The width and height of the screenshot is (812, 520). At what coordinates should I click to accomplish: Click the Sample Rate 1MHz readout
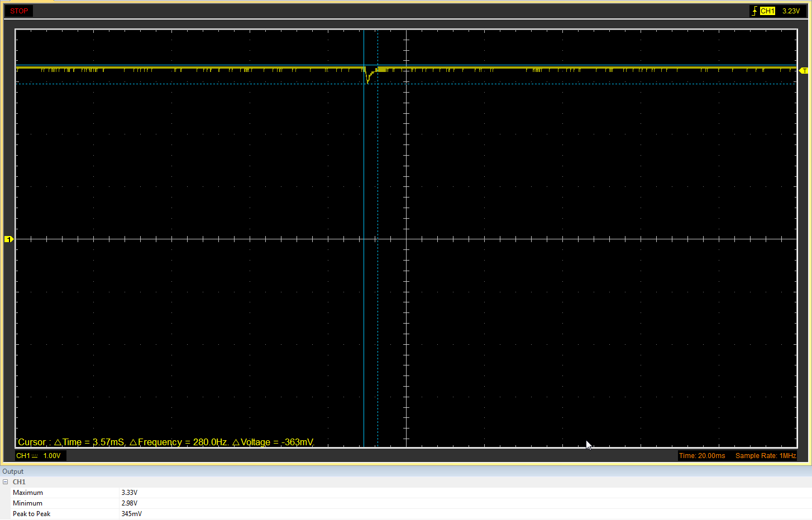(x=765, y=456)
